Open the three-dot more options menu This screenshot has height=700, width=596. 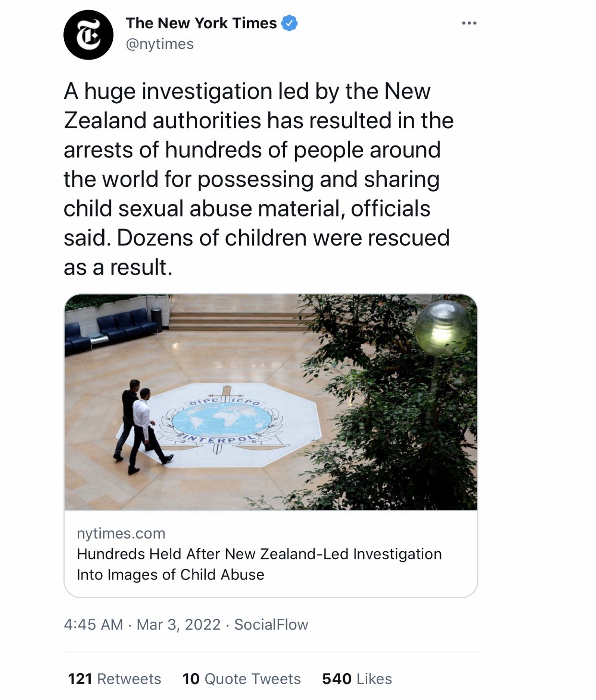click(x=469, y=23)
